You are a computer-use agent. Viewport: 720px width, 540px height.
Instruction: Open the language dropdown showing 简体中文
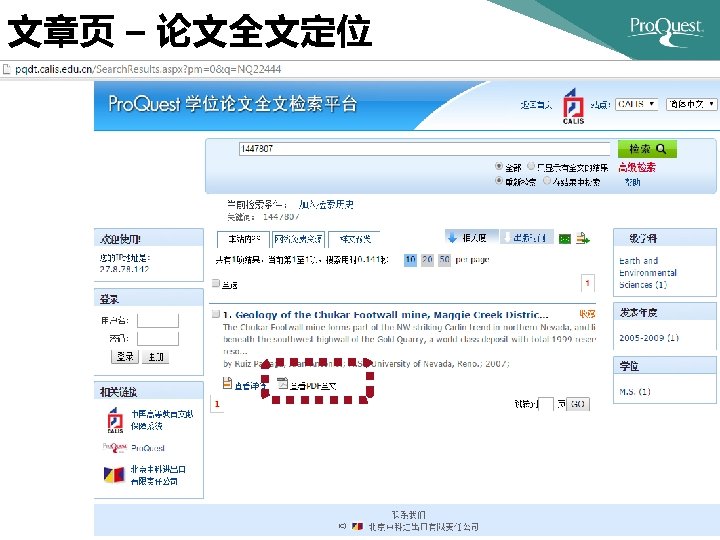click(691, 104)
